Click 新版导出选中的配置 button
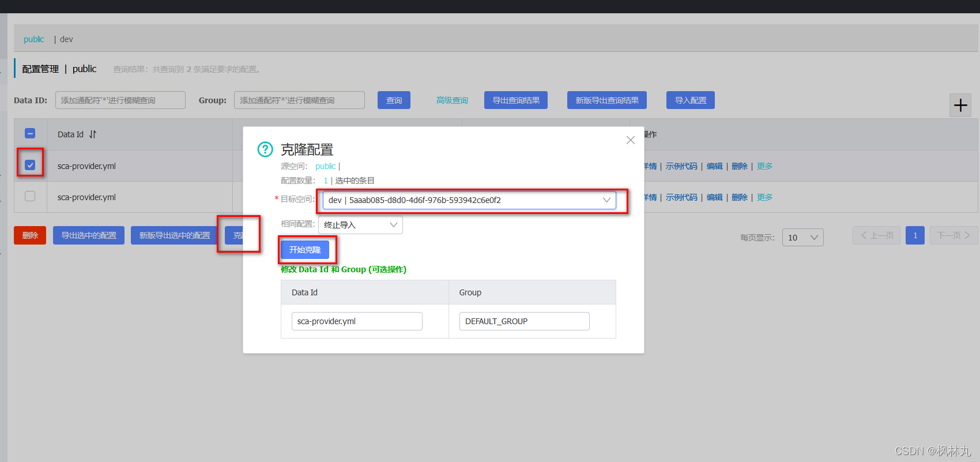 point(175,235)
